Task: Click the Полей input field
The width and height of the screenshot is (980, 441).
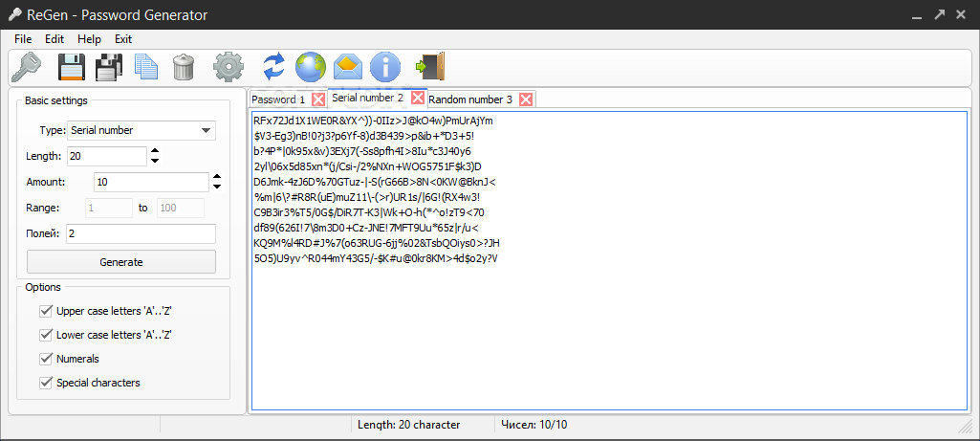Action: click(x=141, y=234)
